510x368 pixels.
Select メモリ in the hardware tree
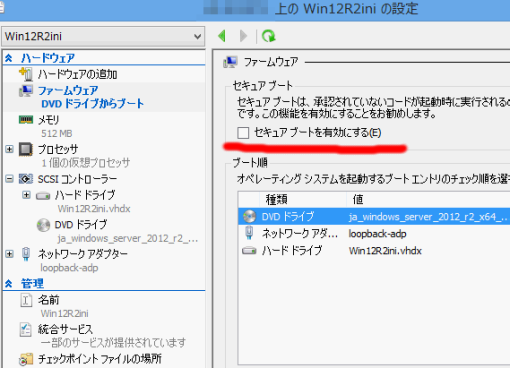(x=48, y=120)
